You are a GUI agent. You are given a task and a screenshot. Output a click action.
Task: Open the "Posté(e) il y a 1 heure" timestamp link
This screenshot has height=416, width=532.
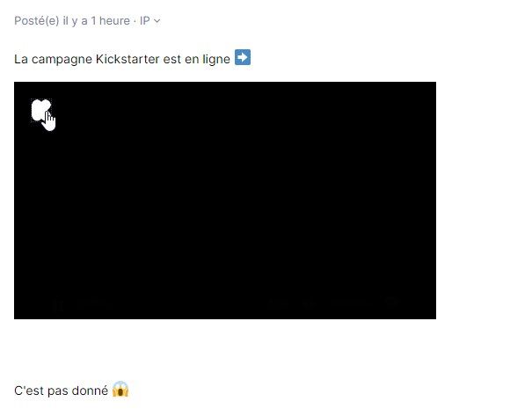(72, 21)
